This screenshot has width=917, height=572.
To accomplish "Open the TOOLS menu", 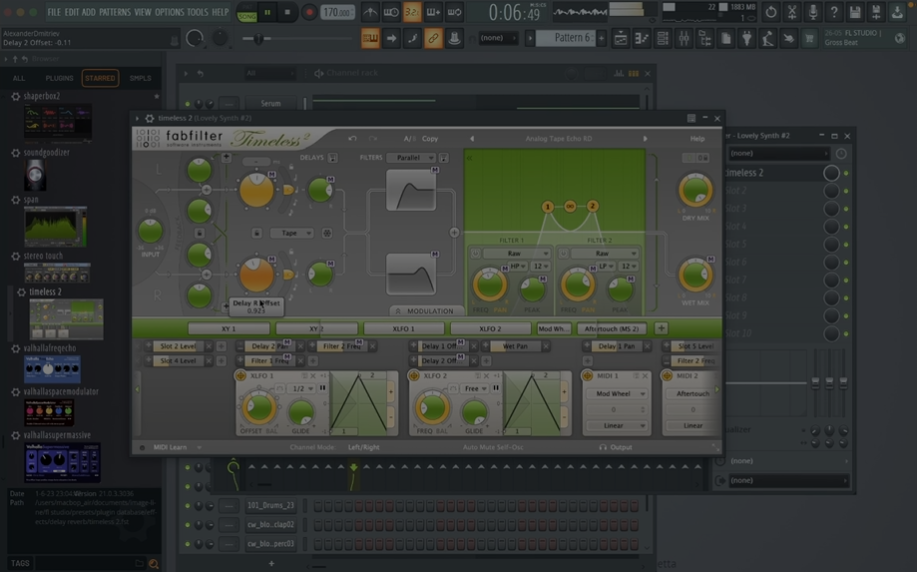I will (197, 12).
